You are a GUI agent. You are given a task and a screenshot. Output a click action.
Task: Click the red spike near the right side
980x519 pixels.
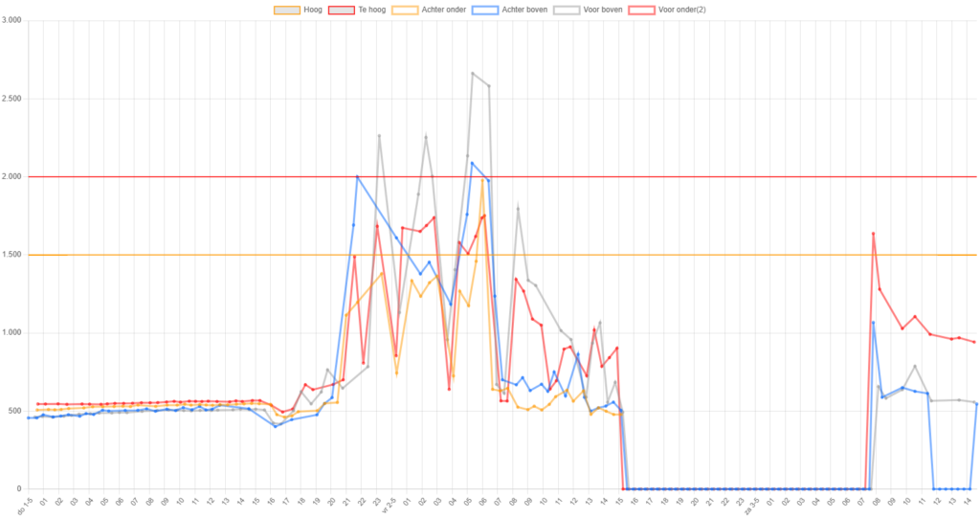coord(873,233)
